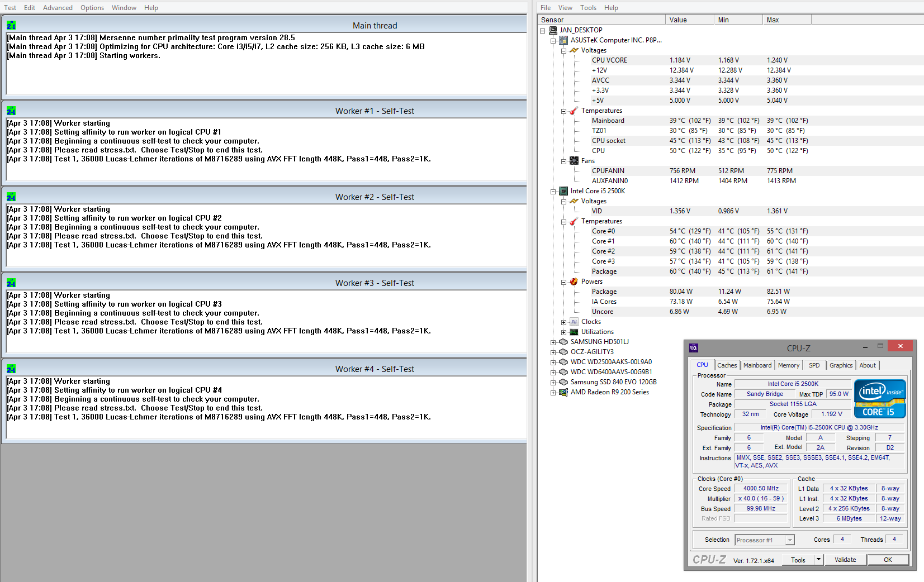Click the WDC WD6400AAVS drive icon

563,372
